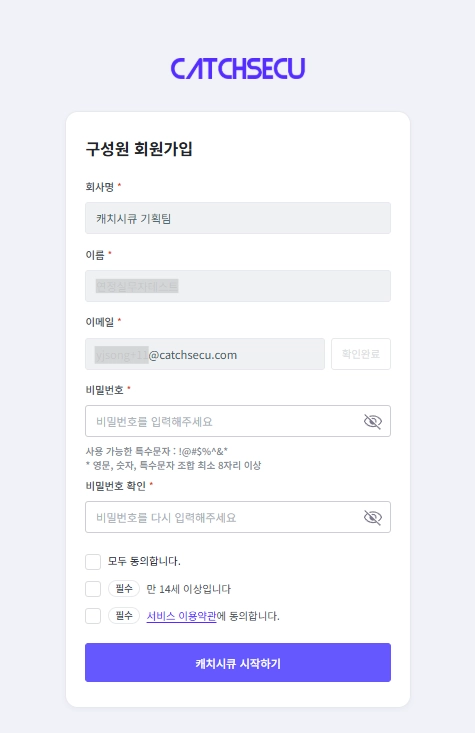
Task: Focus the 비밀번호를 입력해주세요 input field
Action: tap(238, 421)
